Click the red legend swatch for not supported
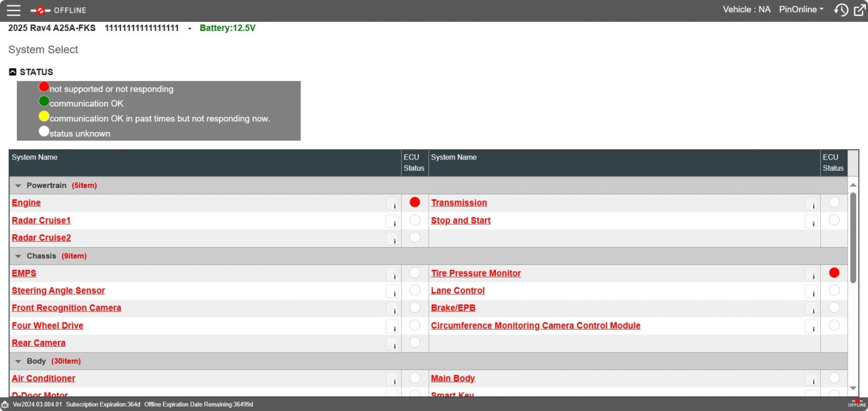Image resolution: width=868 pixels, height=411 pixels. click(44, 87)
